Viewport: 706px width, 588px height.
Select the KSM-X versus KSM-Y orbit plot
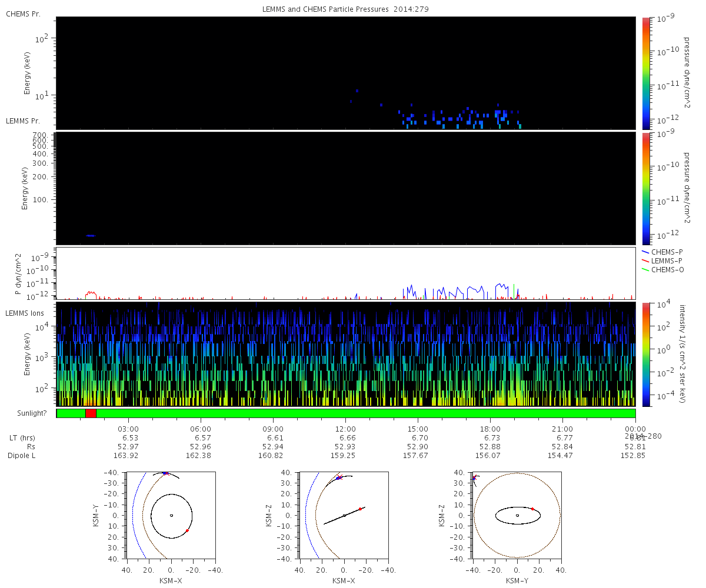(171, 516)
